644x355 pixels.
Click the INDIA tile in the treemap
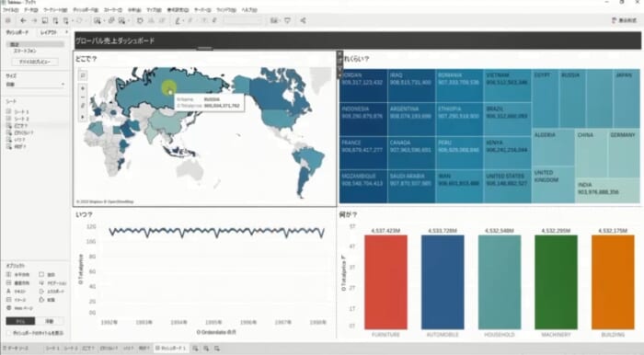click(x=607, y=190)
